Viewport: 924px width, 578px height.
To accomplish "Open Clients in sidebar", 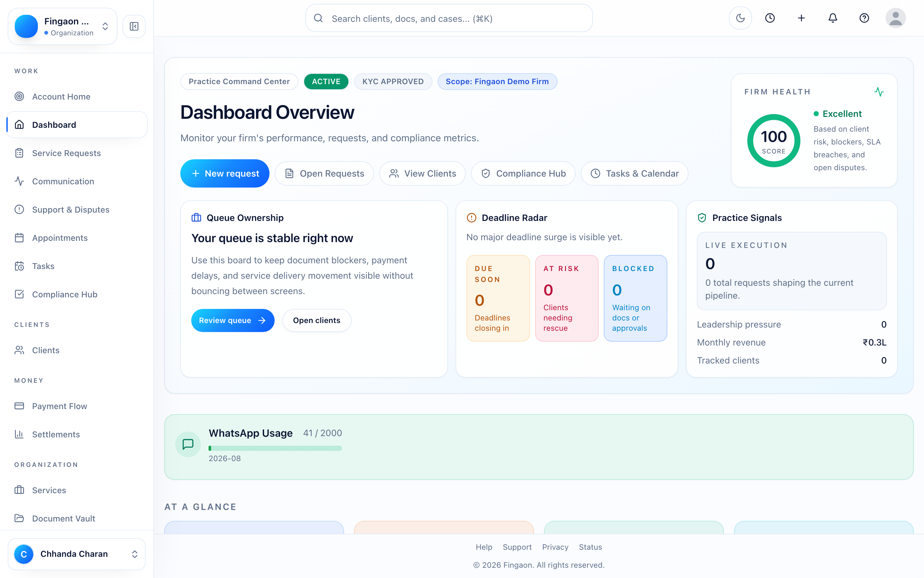I will pos(77,350).
